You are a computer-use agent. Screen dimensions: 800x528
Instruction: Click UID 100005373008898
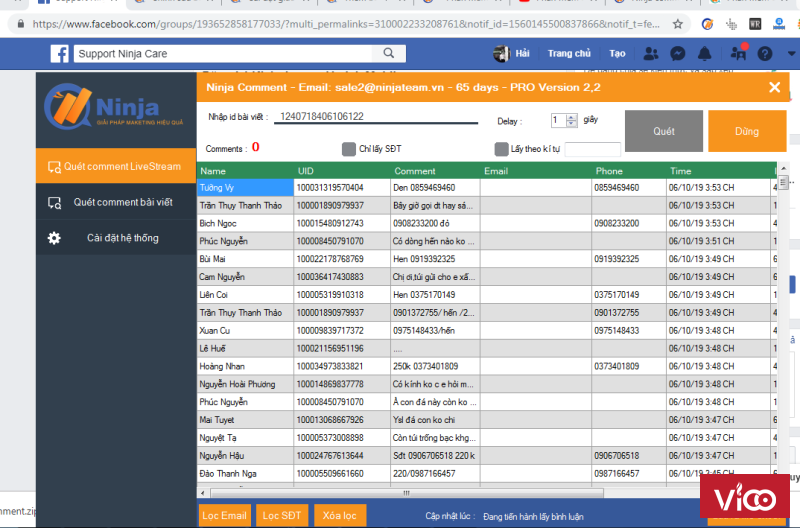coord(342,438)
